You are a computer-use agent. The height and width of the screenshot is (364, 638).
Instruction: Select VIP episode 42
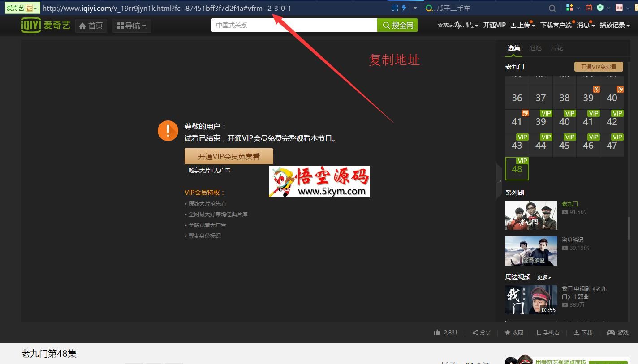[612, 121]
